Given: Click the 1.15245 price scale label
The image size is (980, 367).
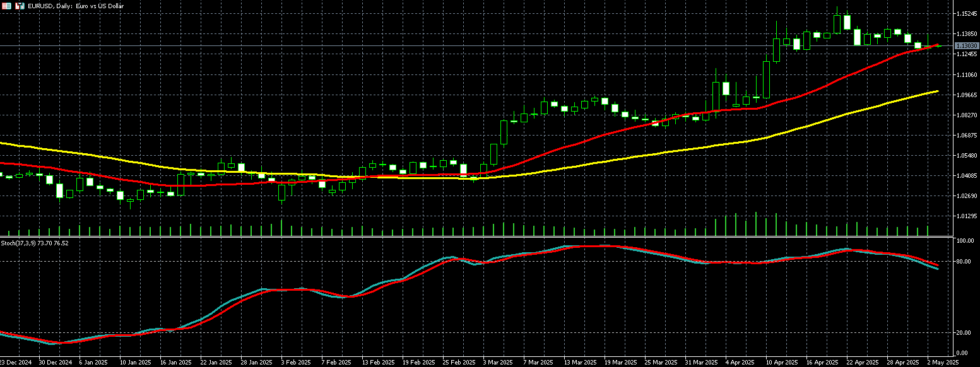Looking at the screenshot, I should 965,13.
